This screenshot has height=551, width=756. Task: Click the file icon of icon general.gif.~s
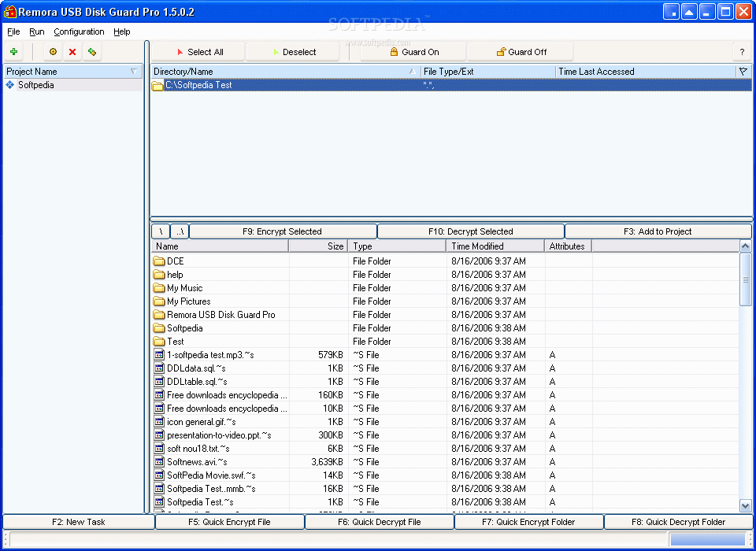(x=159, y=422)
